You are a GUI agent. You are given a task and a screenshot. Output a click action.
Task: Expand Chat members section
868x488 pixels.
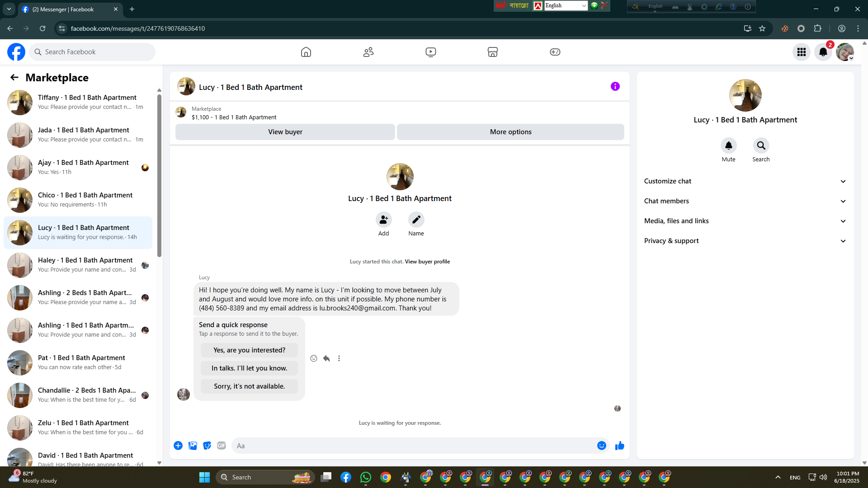click(745, 201)
